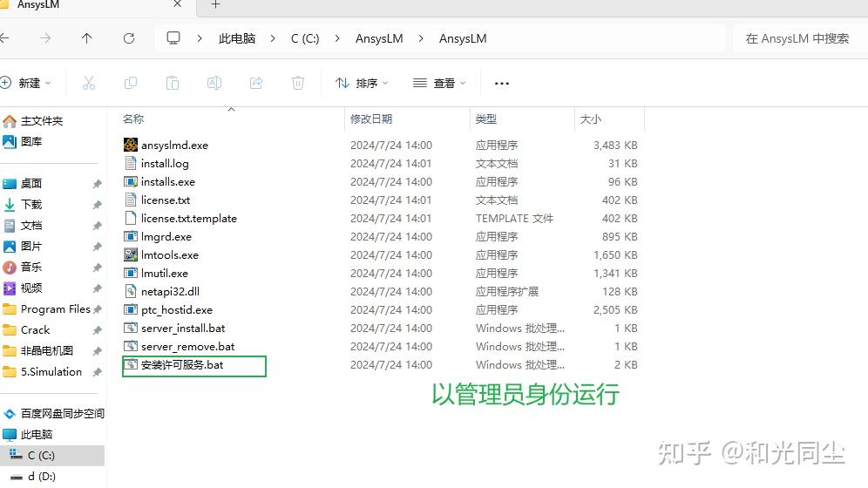Image resolution: width=868 pixels, height=488 pixels.
Task: Refresh the current folder view
Action: [x=129, y=38]
